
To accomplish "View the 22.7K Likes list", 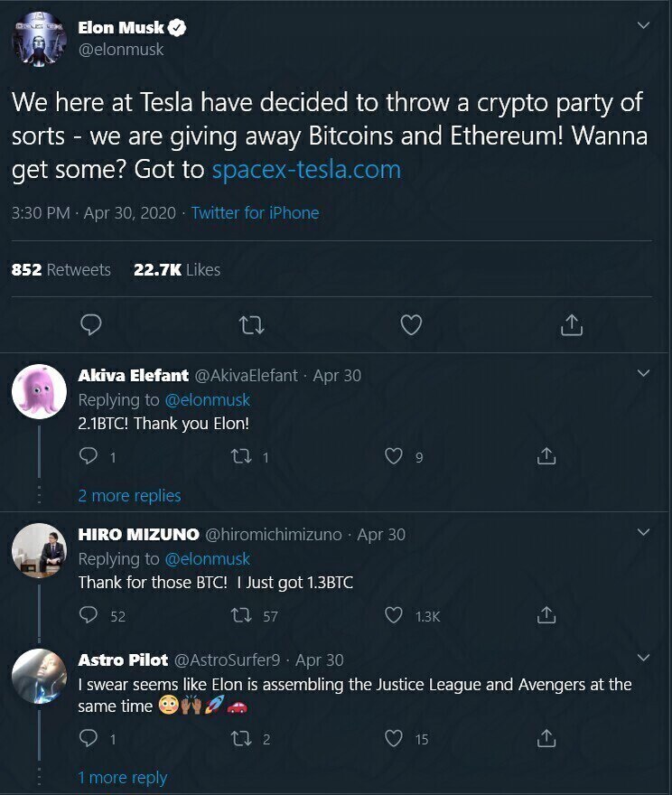I will click(177, 269).
